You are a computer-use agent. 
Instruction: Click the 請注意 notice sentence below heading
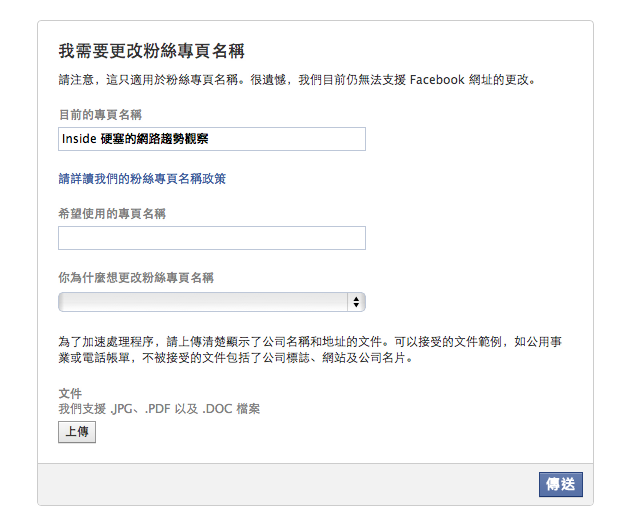click(297, 80)
